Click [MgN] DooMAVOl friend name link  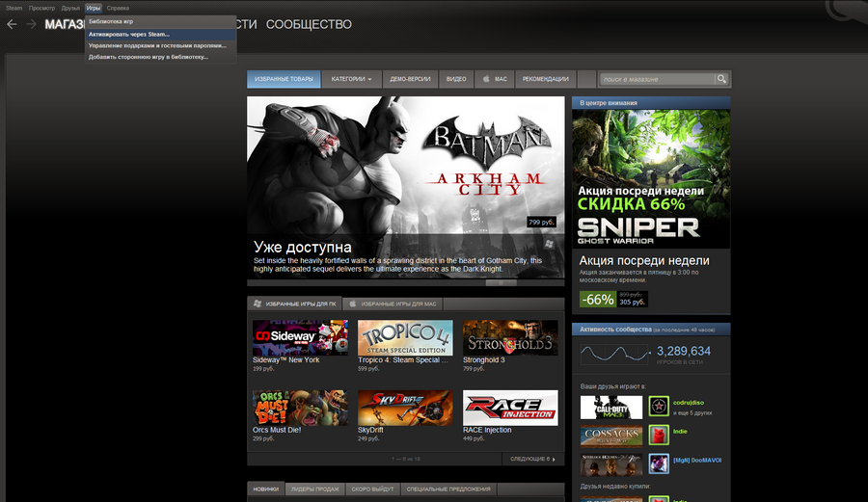(697, 460)
